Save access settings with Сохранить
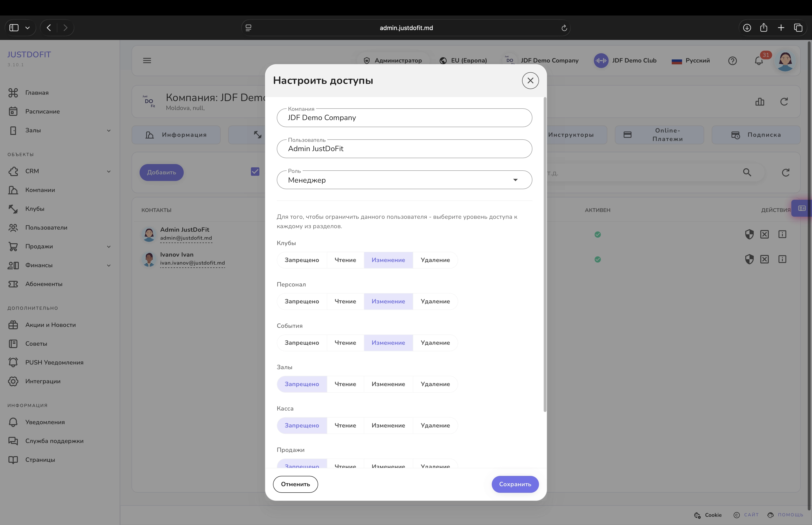The width and height of the screenshot is (812, 525). [515, 484]
